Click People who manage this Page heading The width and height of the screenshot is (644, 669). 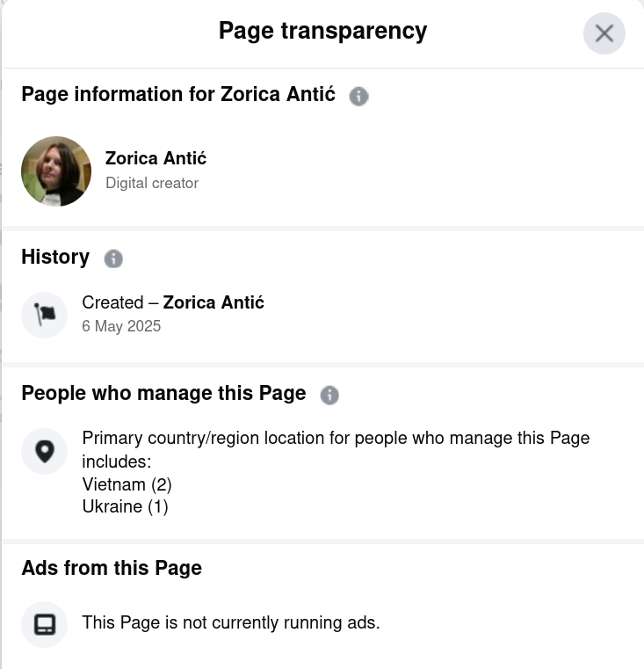163,393
